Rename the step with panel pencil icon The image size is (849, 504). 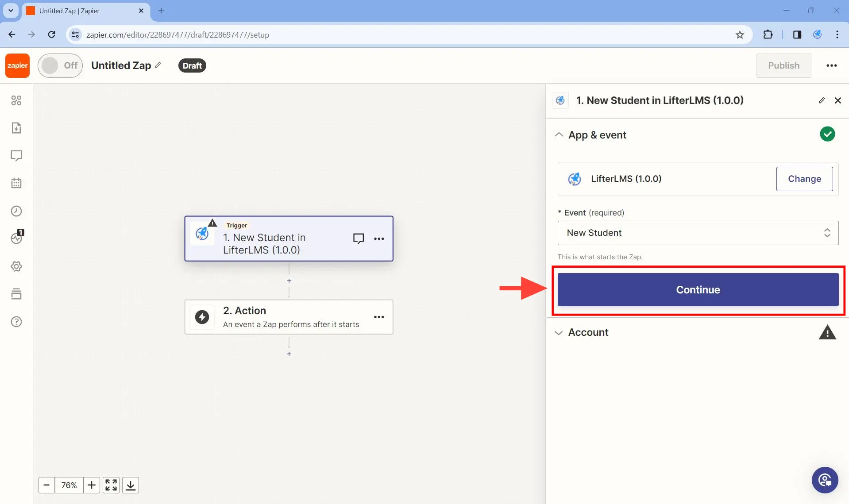tap(822, 100)
